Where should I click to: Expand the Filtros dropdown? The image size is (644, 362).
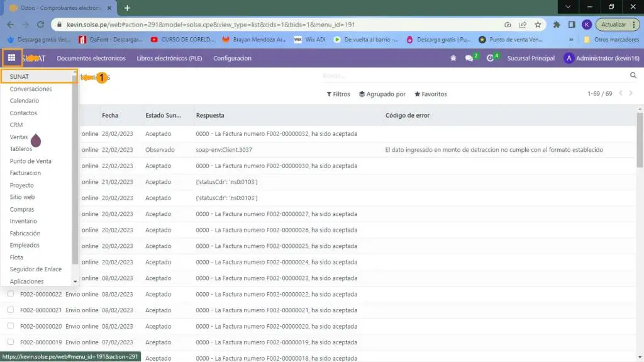point(338,94)
